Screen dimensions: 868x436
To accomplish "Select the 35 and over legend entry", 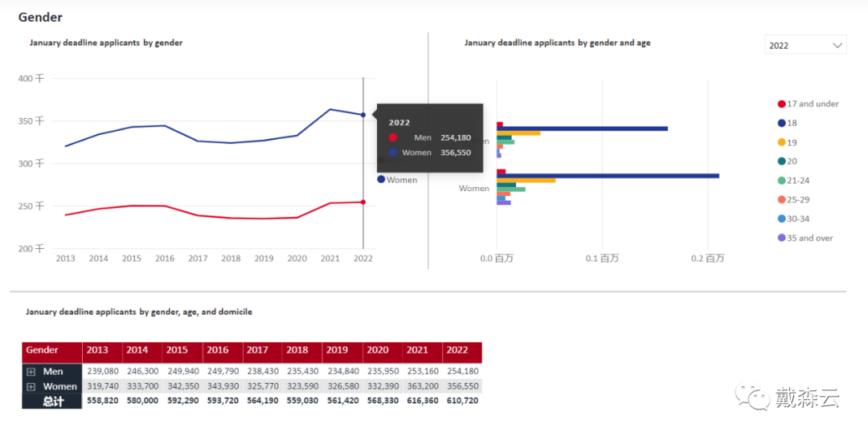I will (805, 238).
